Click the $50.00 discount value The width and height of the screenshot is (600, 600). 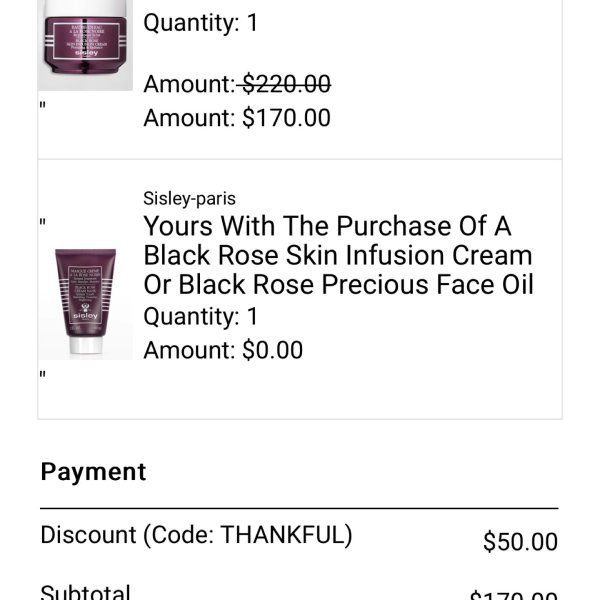pos(520,541)
